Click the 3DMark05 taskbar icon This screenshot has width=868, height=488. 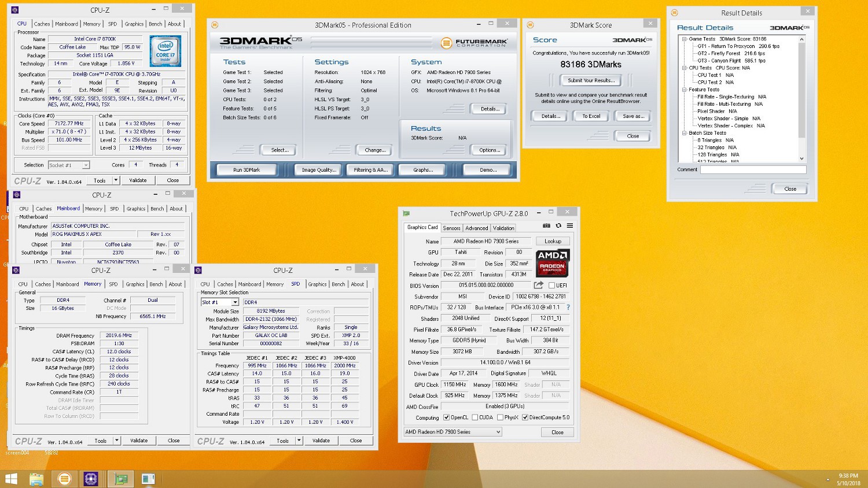(x=64, y=479)
